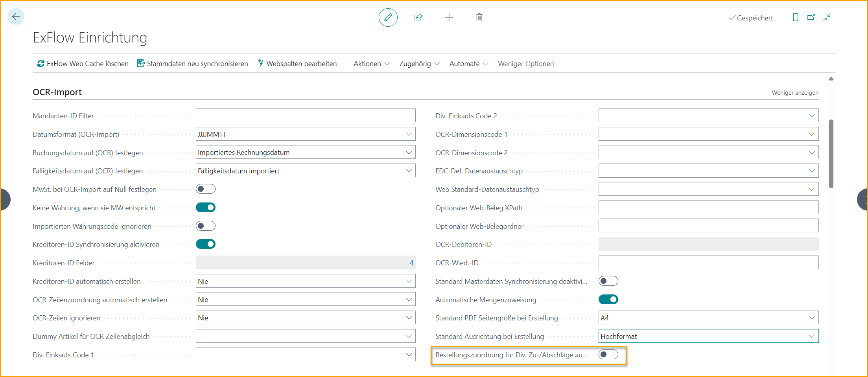
Task: Open Fälligkeitsdatum auf (OCR) festlegen dropdown
Action: click(x=409, y=171)
